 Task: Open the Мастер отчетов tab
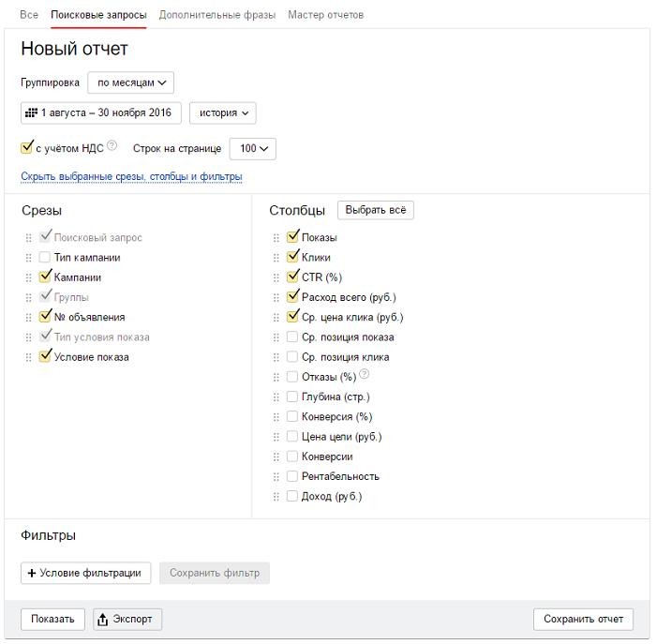325,15
